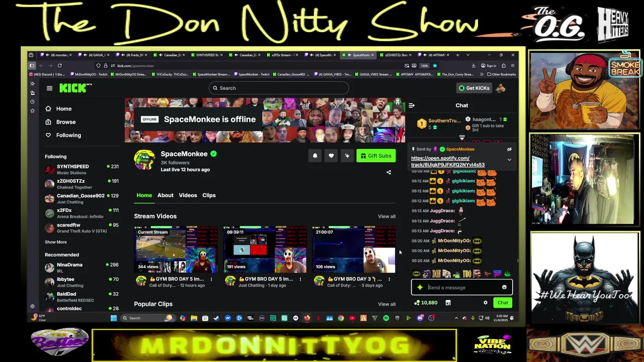
Task: Open Following in the sidebar
Action: tap(63, 135)
